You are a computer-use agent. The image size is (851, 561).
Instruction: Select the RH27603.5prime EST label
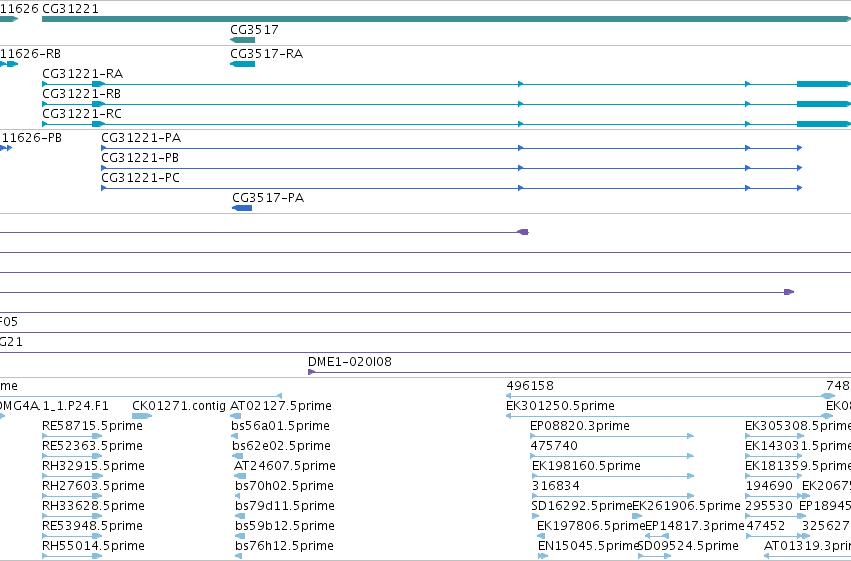click(x=93, y=486)
